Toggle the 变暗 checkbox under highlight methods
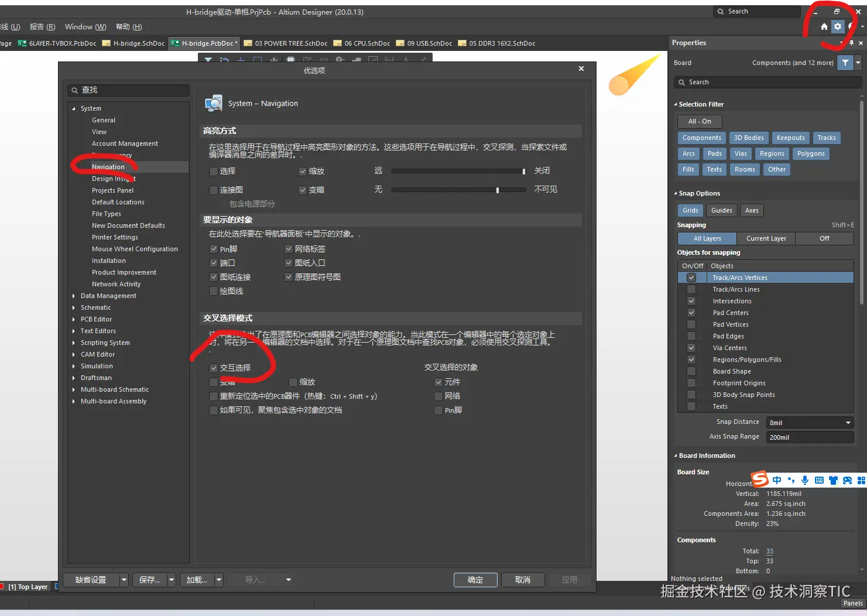Viewport: 867px width, 616px height. point(303,190)
